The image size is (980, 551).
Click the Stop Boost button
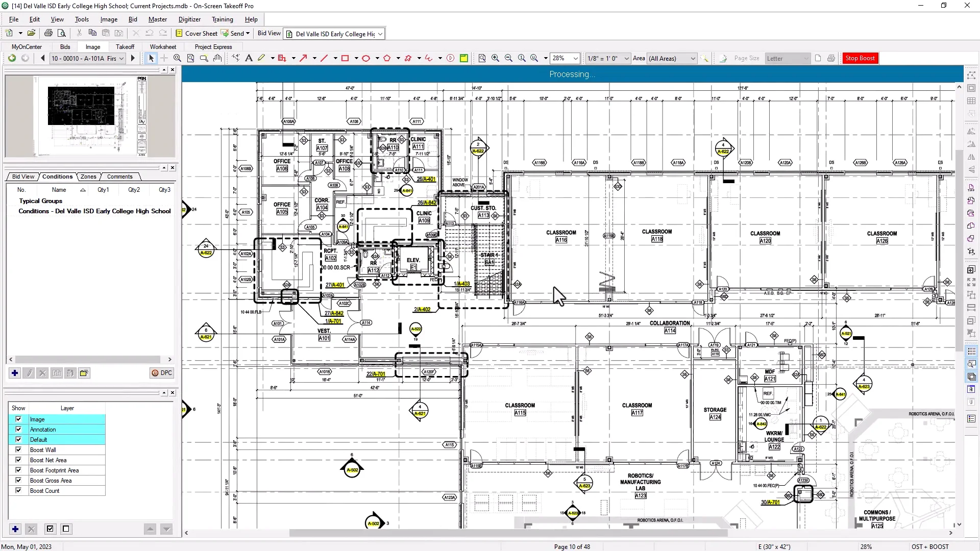pos(860,58)
